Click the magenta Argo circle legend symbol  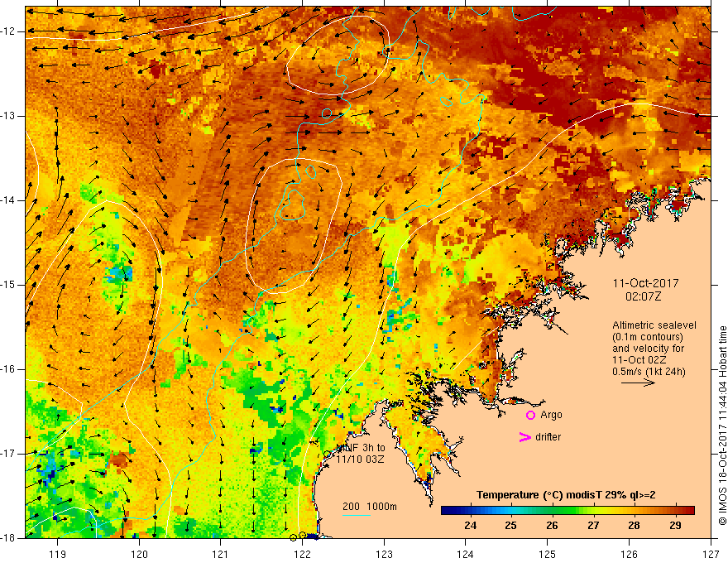click(530, 415)
